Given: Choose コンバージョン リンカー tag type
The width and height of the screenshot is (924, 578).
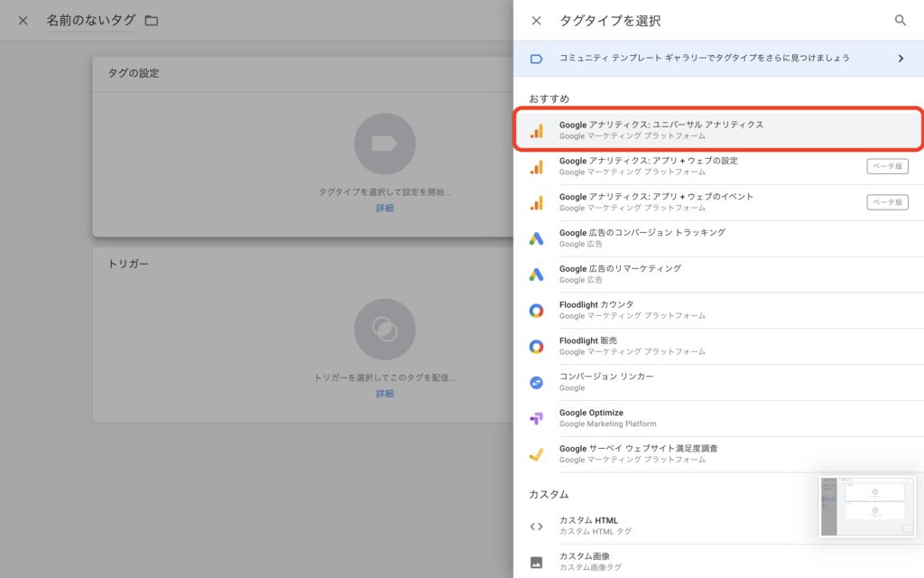Looking at the screenshot, I should click(718, 382).
